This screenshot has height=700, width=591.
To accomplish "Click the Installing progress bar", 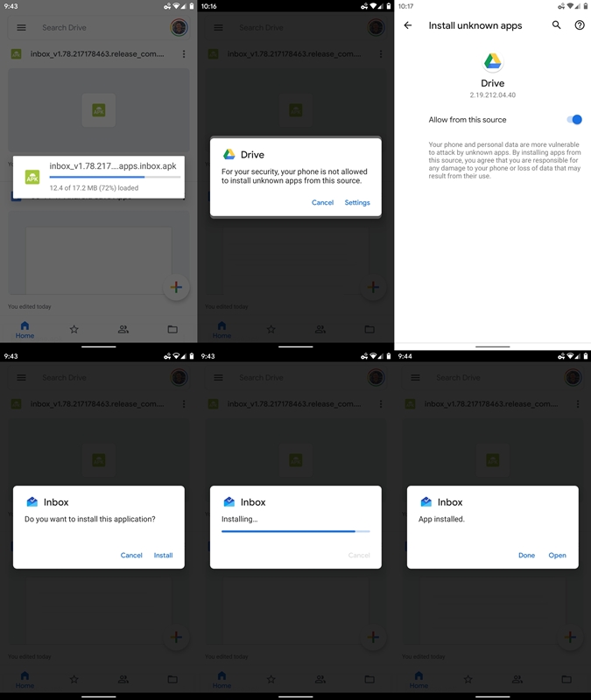I will 296,531.
